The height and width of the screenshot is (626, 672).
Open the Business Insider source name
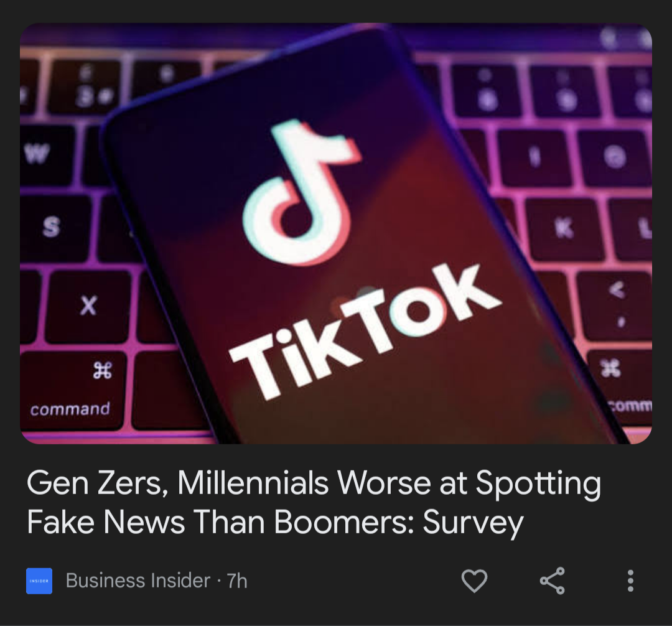tap(138, 581)
